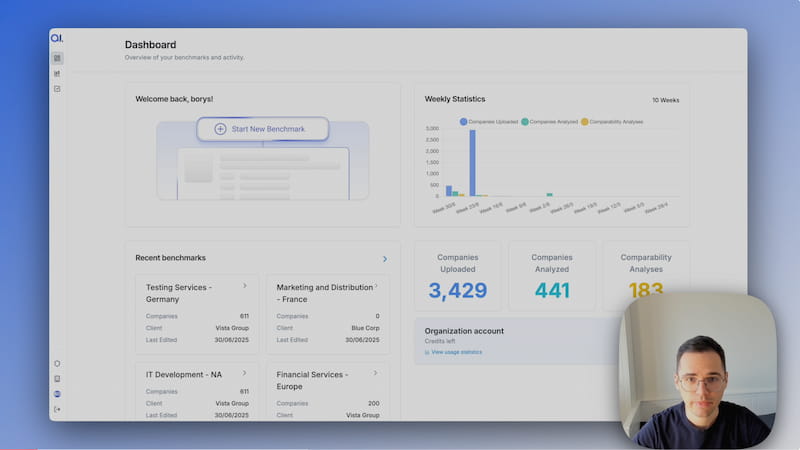Click the checklist icon in the sidebar
Image resolution: width=800 pixels, height=450 pixels.
pyautogui.click(x=57, y=89)
